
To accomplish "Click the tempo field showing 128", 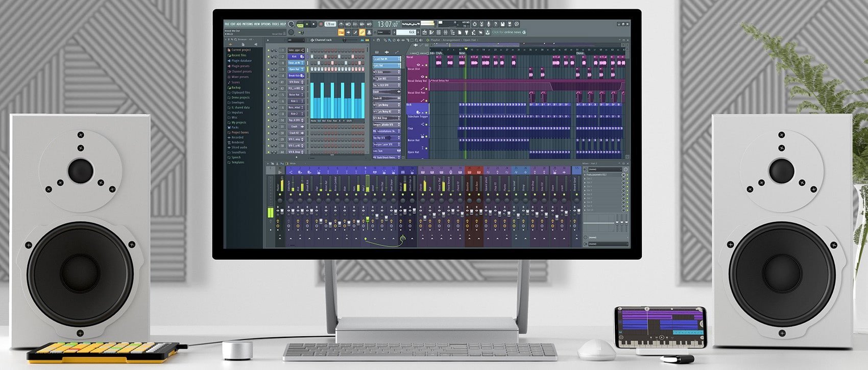I will click(x=330, y=24).
